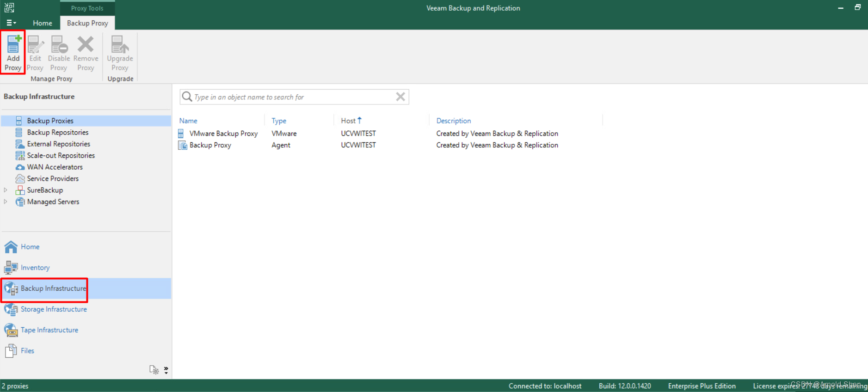Open navigation pane configuration icon
The width and height of the screenshot is (868, 392).
pos(154,369)
